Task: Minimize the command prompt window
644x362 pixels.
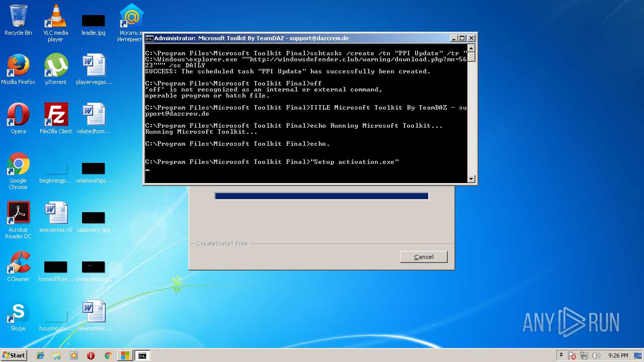Action: 454,38
